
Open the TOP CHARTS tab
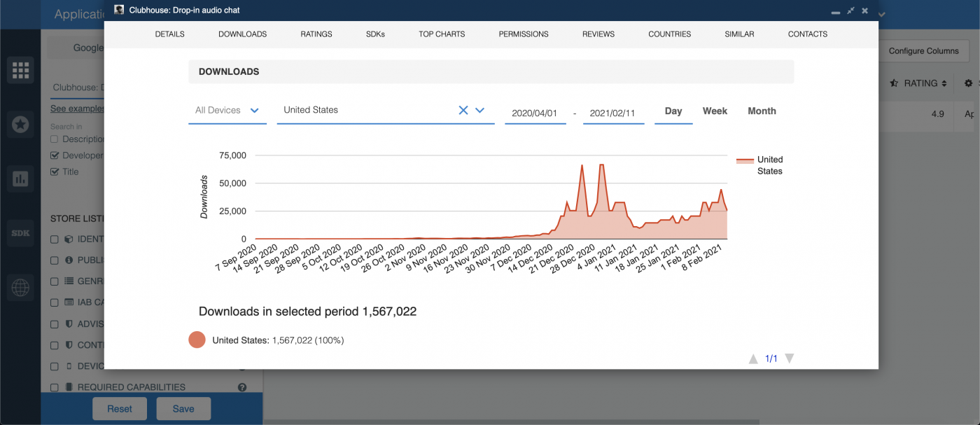pyautogui.click(x=442, y=34)
